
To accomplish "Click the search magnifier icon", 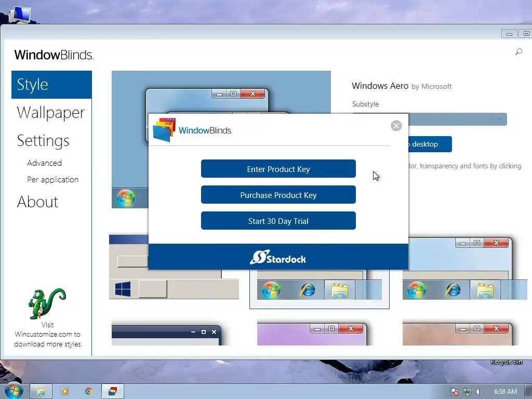I will 518,51.
